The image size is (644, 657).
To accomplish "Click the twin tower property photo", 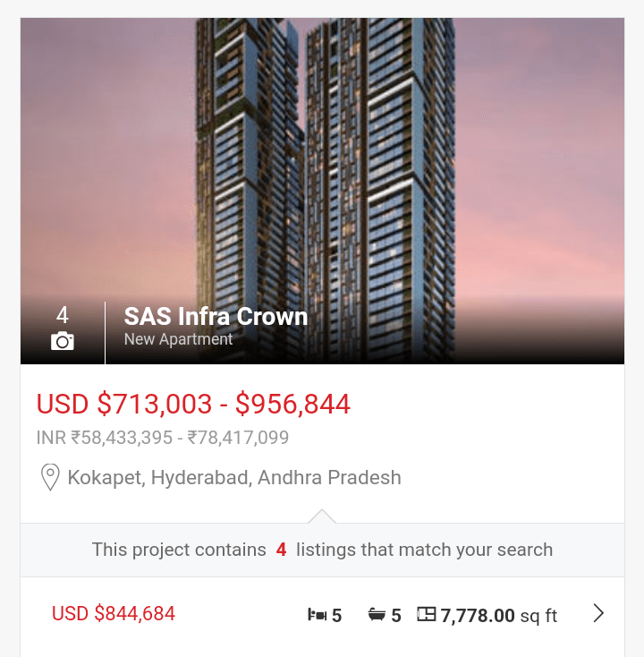I will tap(322, 161).
